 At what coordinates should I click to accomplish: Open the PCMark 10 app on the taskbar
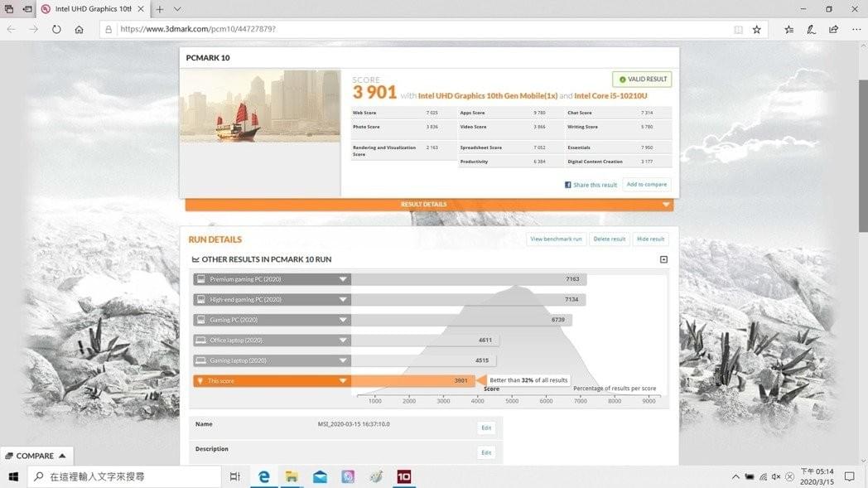pyautogui.click(x=404, y=477)
